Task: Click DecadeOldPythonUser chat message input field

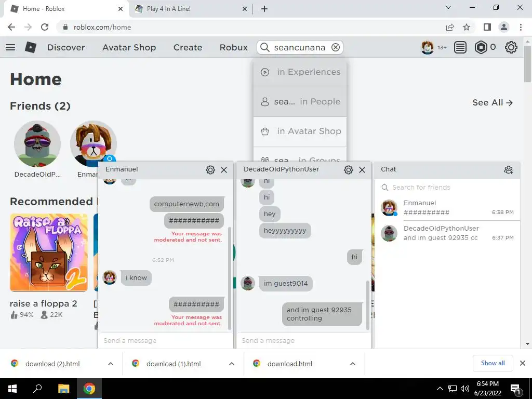Action: pos(303,340)
